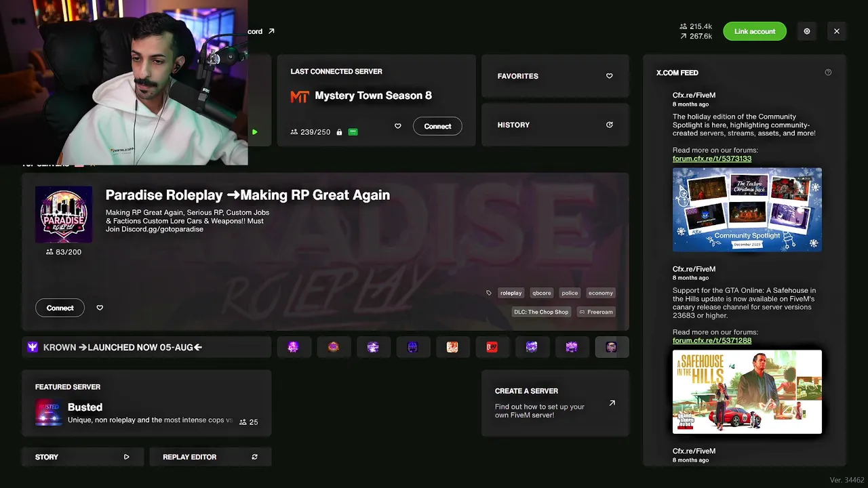This screenshot has width=868, height=488.
Task: View the Safehouse in the Hills image
Action: [x=747, y=392]
